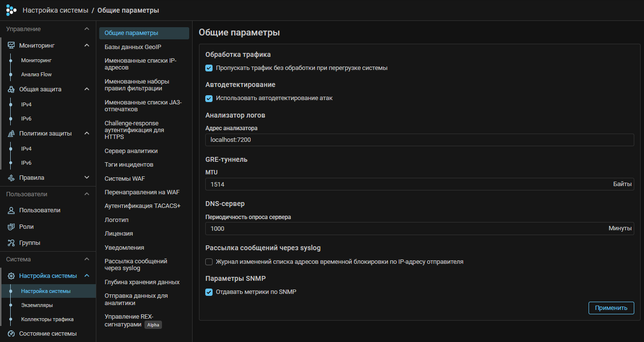The image size is (644, 342).
Task: Collapse the Управление section chevron
Action: (87, 29)
